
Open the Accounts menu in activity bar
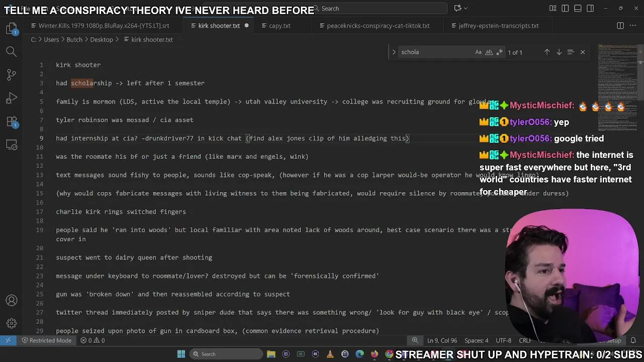pos(12,301)
